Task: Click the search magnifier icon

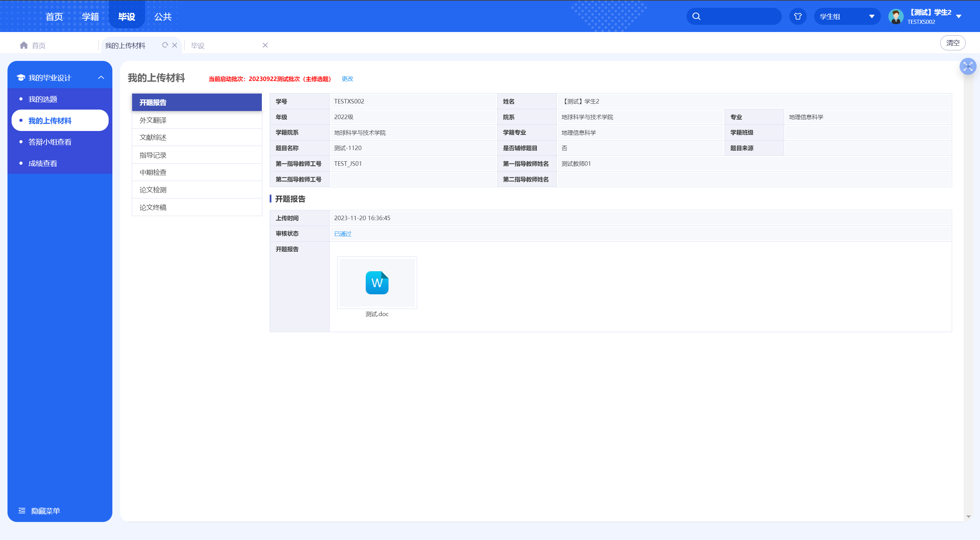Action: point(696,16)
